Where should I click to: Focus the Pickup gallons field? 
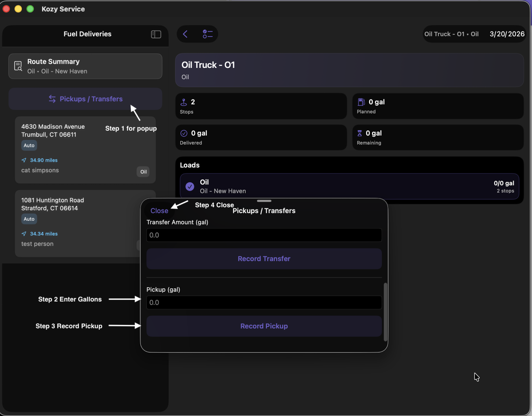[264, 302]
